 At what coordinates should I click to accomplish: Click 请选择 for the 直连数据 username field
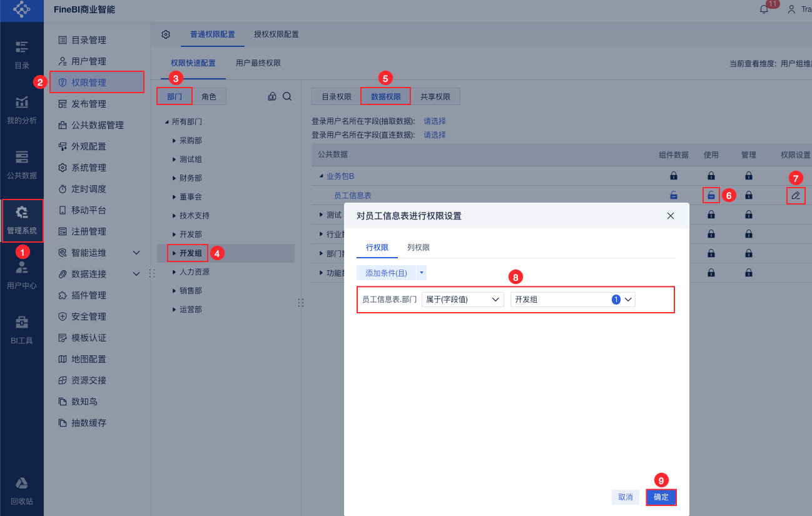tap(435, 135)
